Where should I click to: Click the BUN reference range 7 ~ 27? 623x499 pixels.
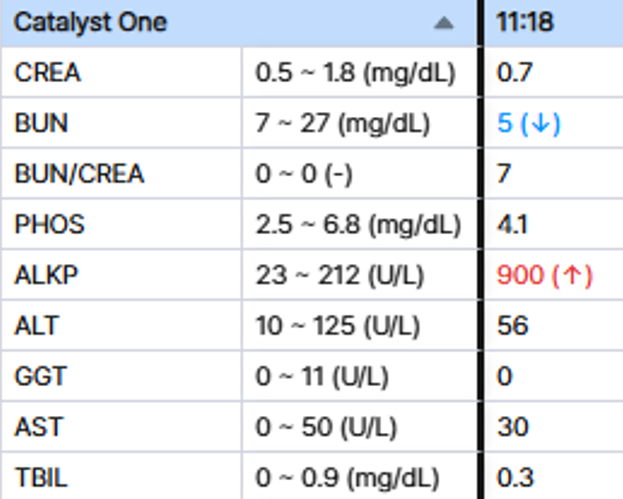click(342, 124)
